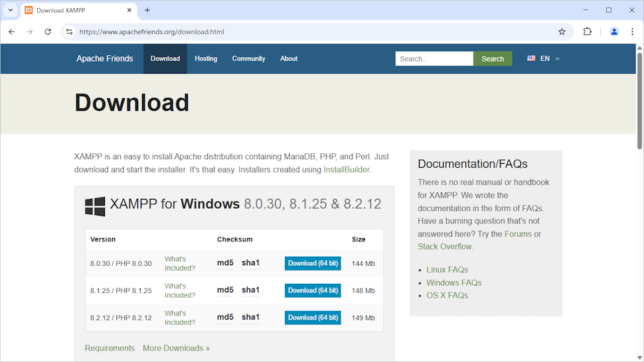Visit the Forums link

[x=518, y=233]
